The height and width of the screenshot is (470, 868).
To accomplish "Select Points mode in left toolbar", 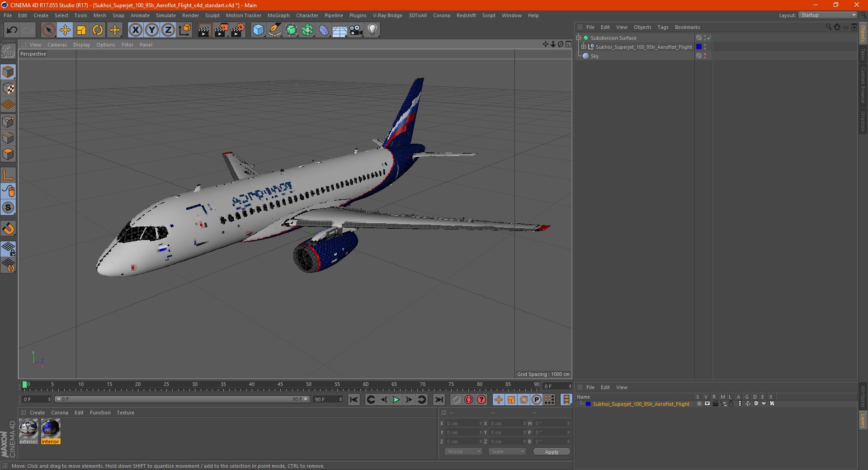I will [9, 122].
